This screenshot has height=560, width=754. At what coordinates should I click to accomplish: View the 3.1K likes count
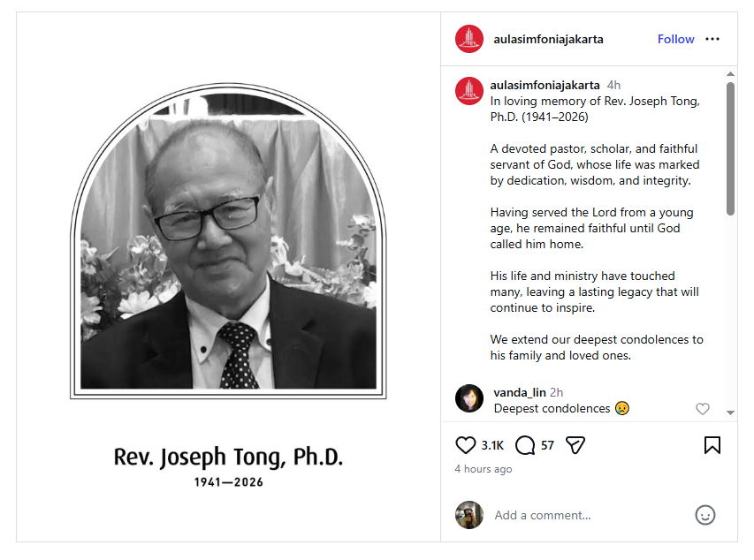click(492, 445)
